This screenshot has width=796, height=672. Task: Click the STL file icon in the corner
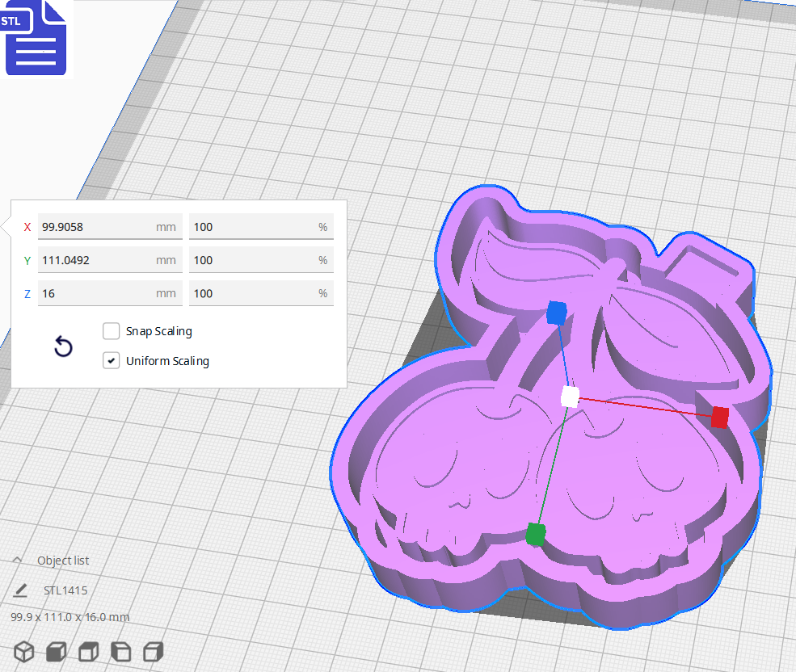pyautogui.click(x=36, y=38)
